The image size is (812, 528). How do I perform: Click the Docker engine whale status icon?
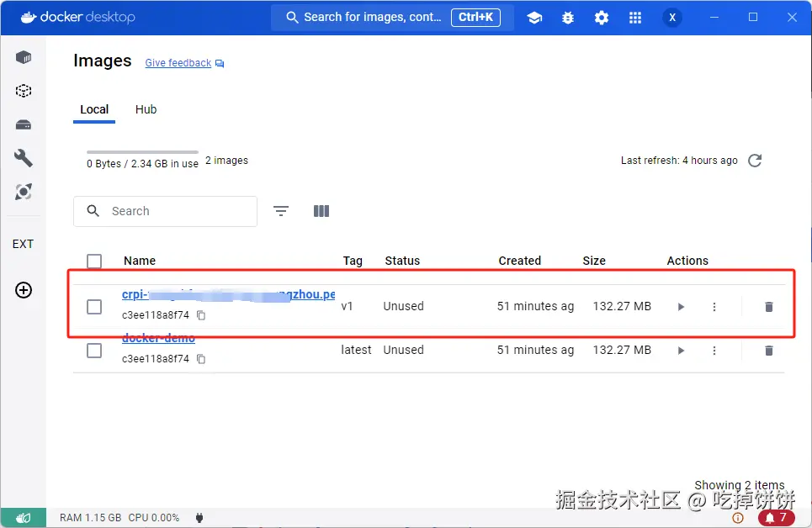(24, 518)
